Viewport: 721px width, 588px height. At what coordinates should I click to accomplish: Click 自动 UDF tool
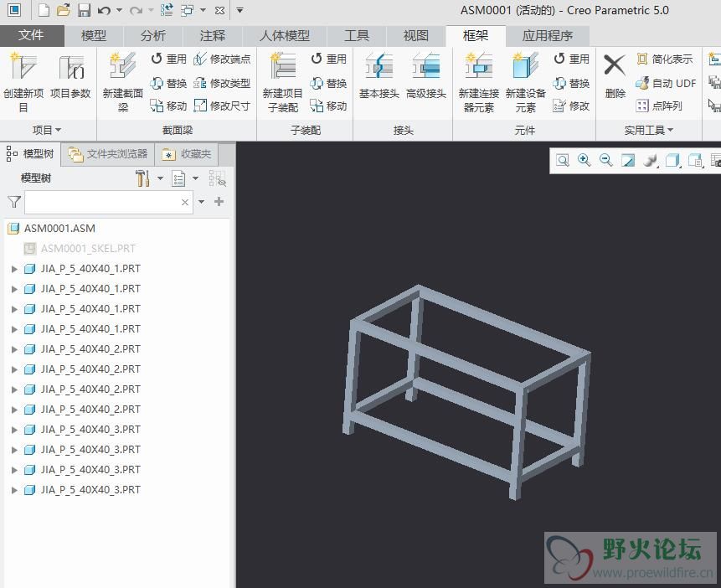pos(666,83)
